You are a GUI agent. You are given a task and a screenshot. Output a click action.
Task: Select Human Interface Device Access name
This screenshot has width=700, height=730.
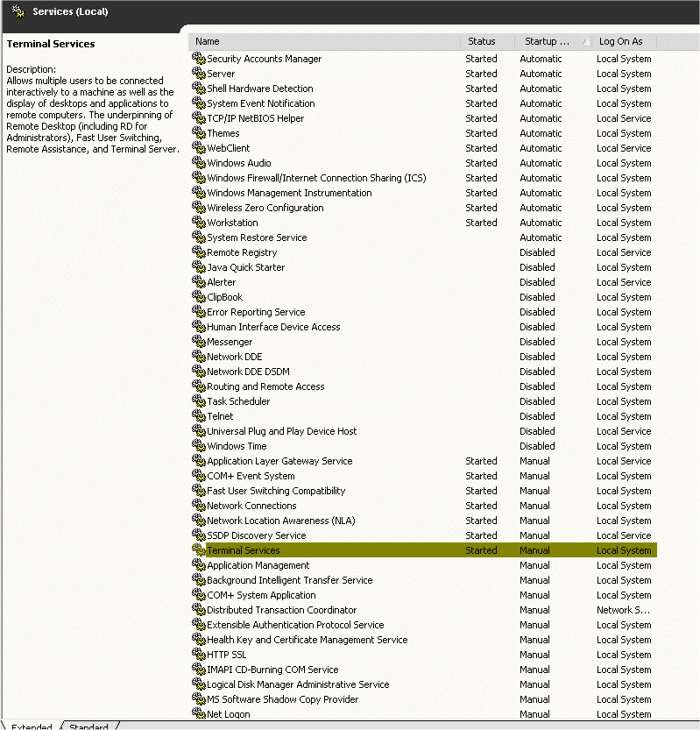273,327
